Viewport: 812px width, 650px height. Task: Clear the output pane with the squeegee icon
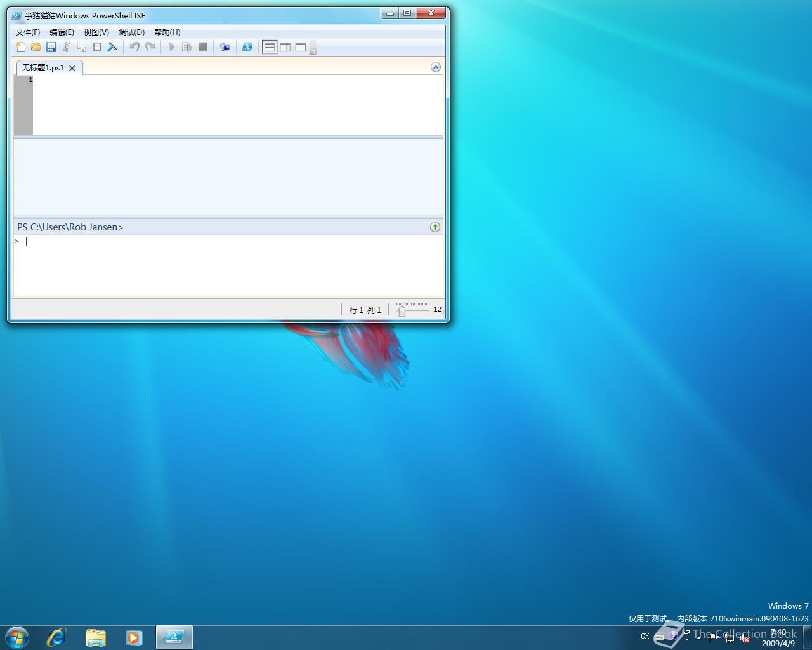point(112,47)
